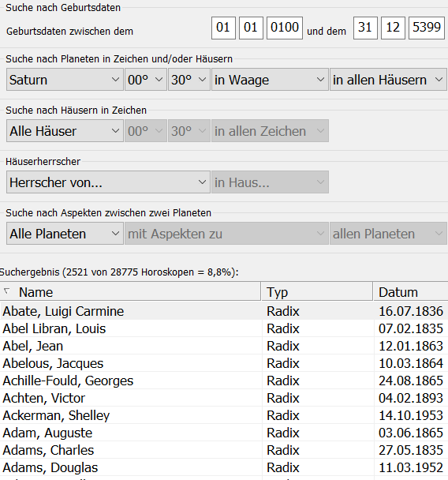This screenshot has height=480, width=448.
Task: Click the date cell '12.01.1863'
Action: (x=411, y=347)
